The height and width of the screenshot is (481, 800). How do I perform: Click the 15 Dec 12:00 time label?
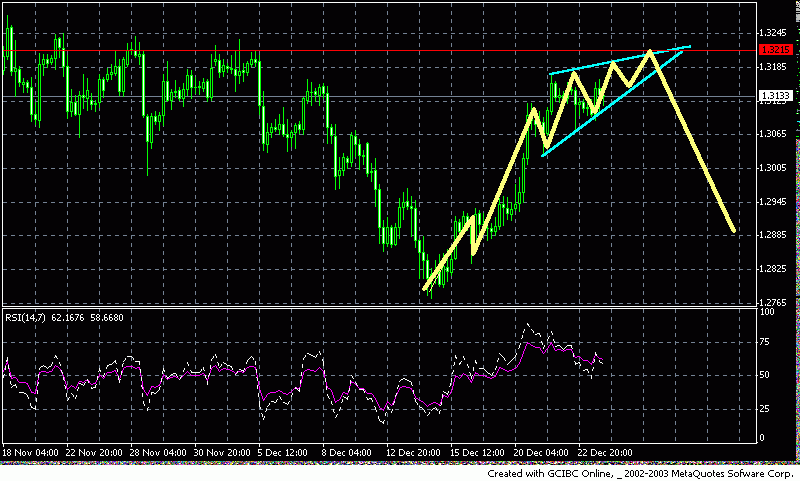coord(478,452)
